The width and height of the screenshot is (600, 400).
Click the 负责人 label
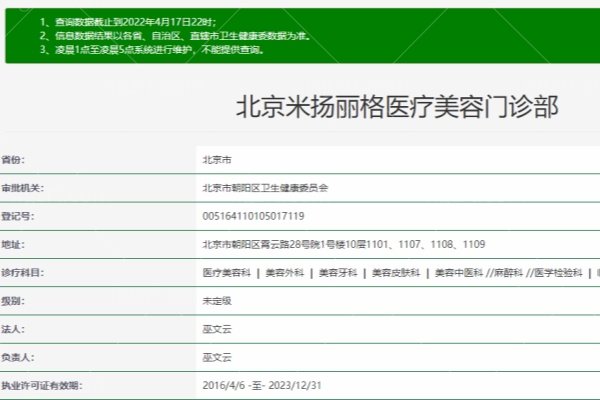pos(18,358)
